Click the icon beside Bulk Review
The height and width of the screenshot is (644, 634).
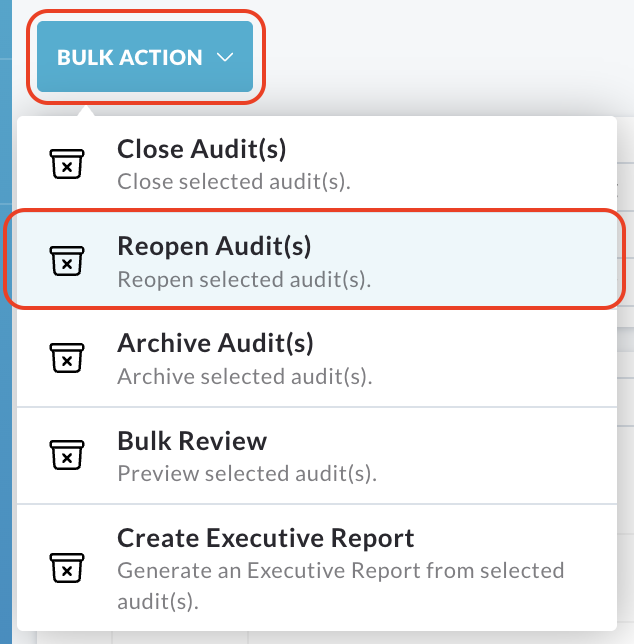[x=67, y=455]
